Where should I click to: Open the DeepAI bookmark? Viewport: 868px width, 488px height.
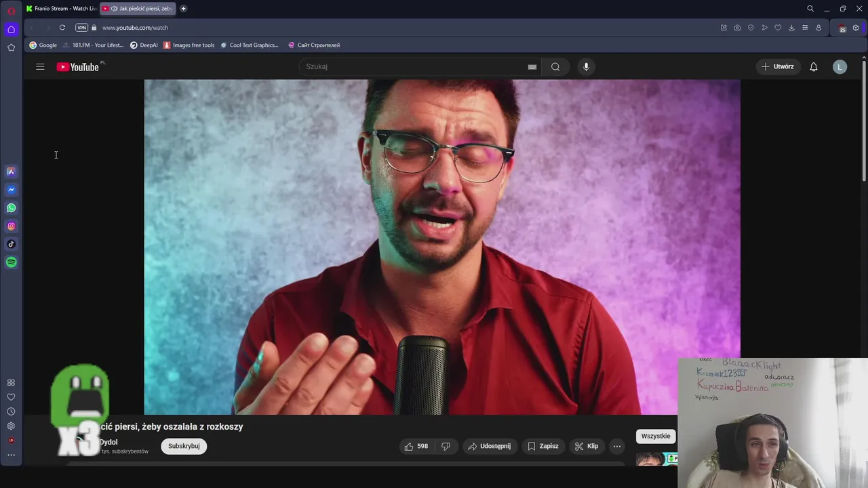144,45
